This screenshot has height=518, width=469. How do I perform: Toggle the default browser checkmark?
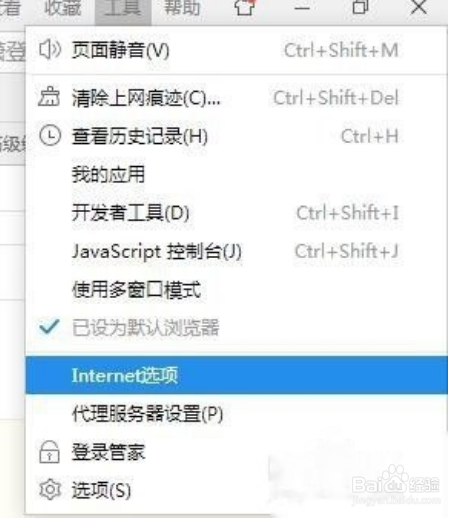click(x=49, y=326)
